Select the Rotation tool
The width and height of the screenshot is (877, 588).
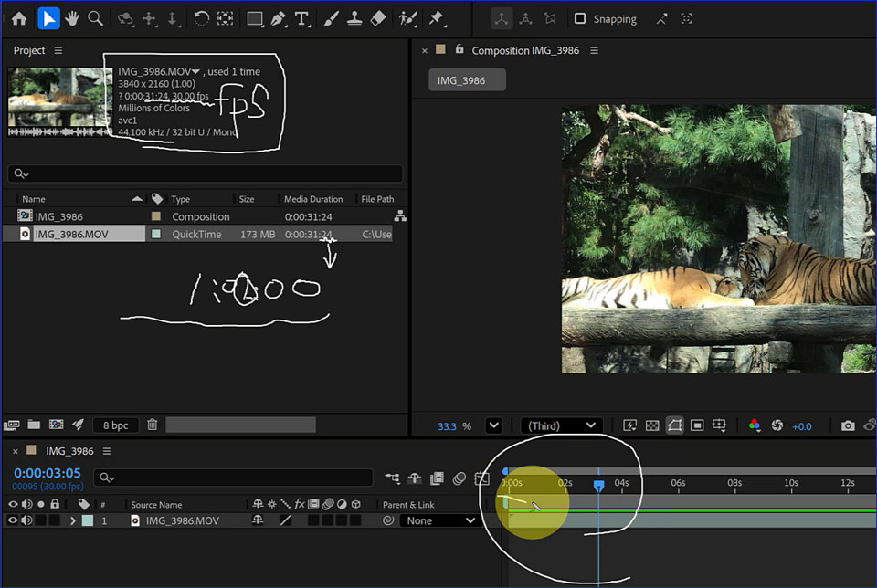[x=202, y=18]
